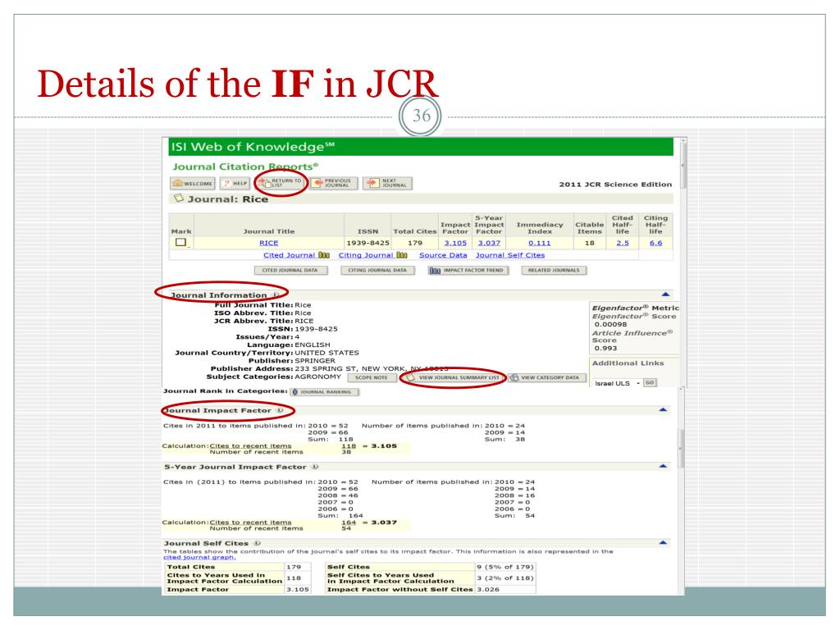Click the CITED JOURNAL DATA button
Screen dimensions: 840x630
290,271
